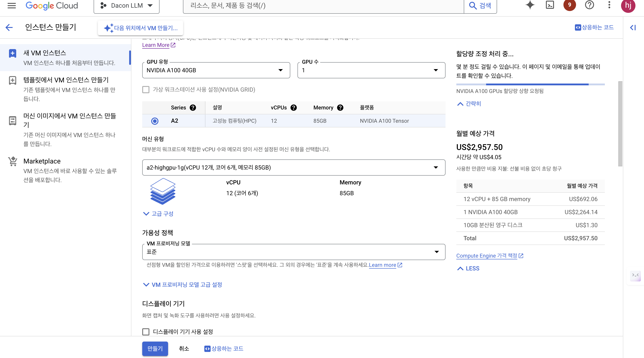Screen dimensions: 644x358
Task: Open the three-dot settings menu
Action: tap(609, 5)
